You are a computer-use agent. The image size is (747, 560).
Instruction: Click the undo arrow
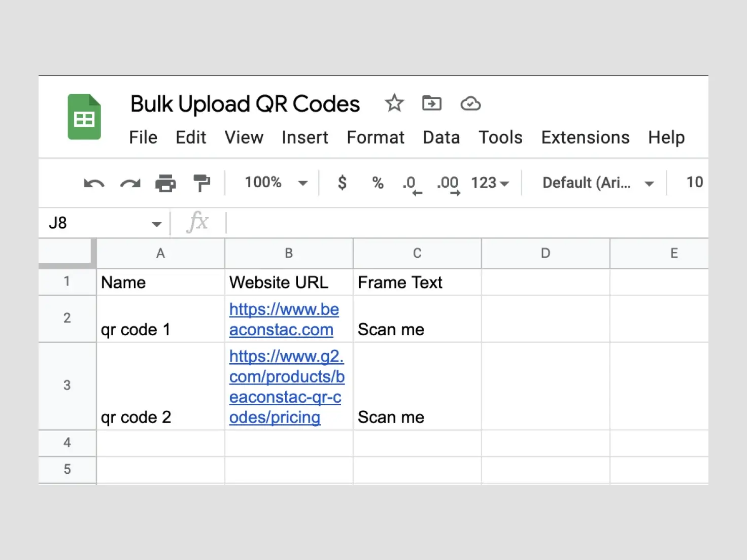[x=94, y=183]
